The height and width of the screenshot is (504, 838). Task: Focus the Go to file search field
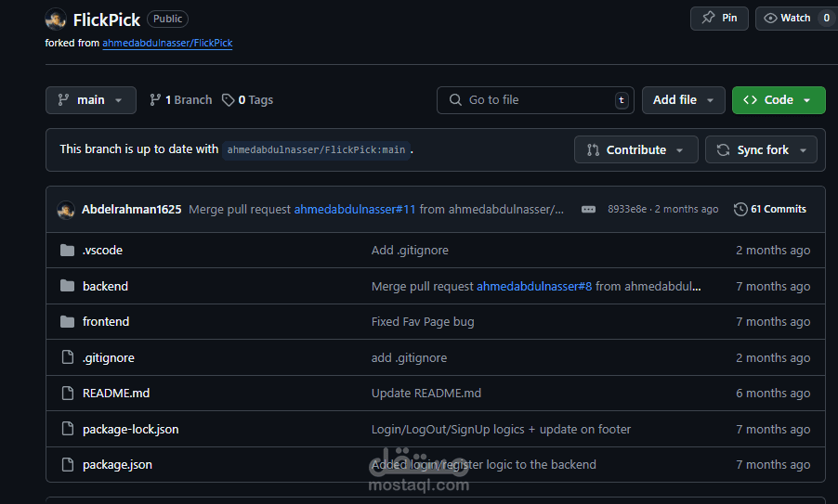tap(535, 100)
